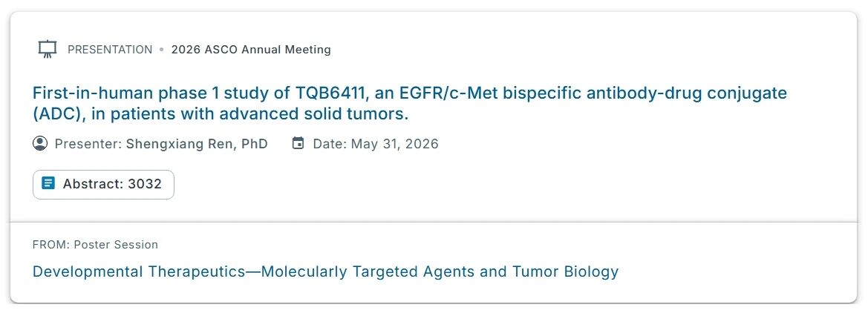Click the presentation easel icon

pos(47,50)
